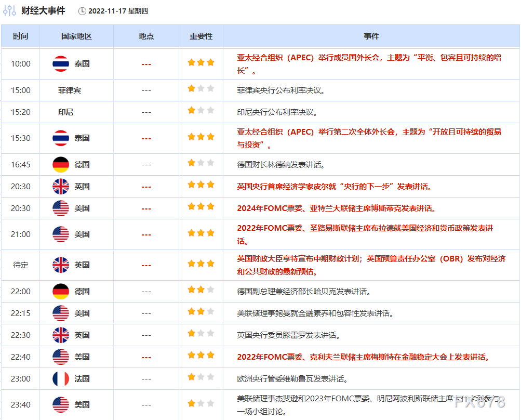The image size is (521, 420).
Task: Open 欧洲央行管委维勒鲁瓦发表讲话 event
Action: click(292, 378)
